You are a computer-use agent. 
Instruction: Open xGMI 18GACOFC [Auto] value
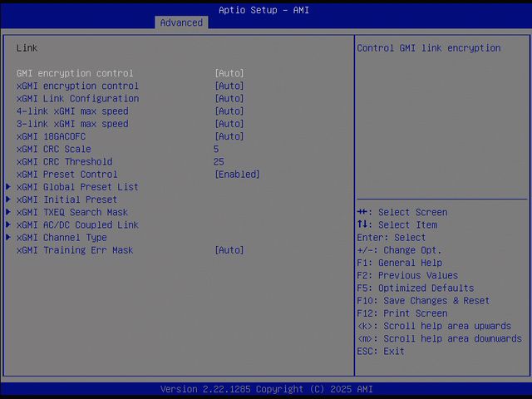(229, 136)
